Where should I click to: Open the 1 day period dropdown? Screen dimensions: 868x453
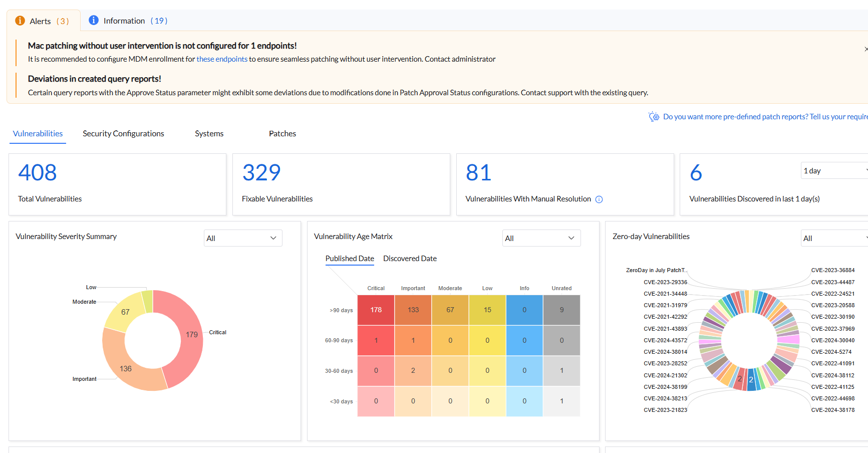click(834, 171)
